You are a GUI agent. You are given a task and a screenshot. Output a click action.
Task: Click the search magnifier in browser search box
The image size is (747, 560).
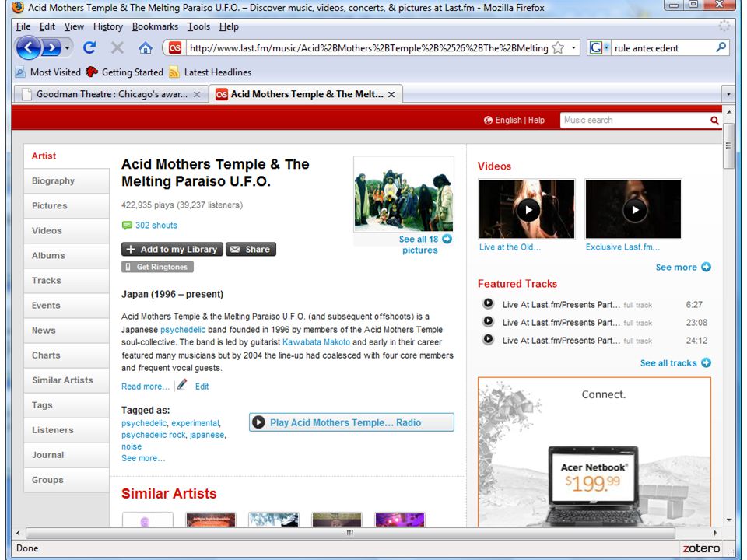[721, 47]
